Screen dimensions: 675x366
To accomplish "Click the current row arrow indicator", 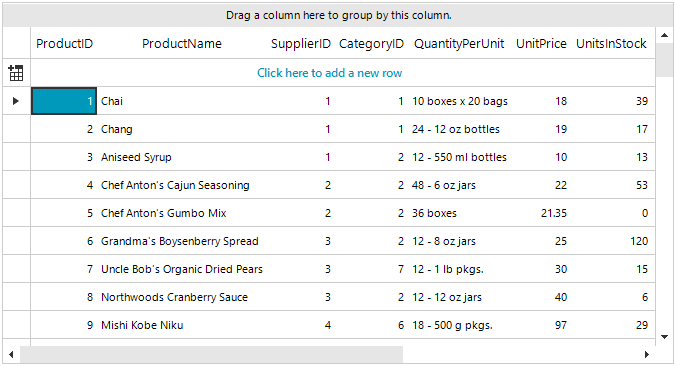I will click(16, 101).
